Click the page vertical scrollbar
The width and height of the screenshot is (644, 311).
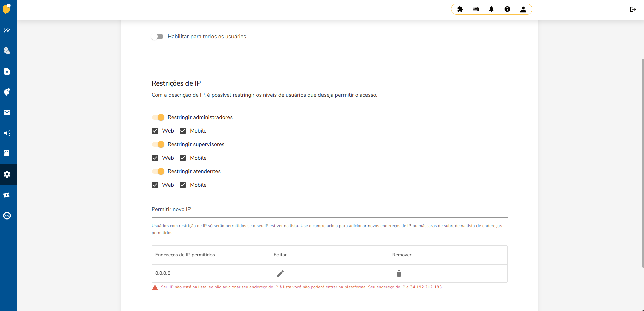643,163
